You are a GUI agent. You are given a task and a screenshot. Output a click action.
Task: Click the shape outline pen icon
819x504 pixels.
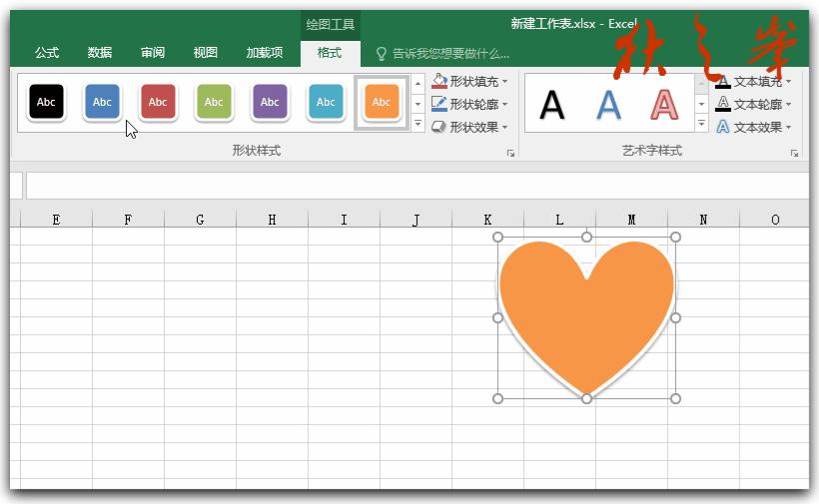pos(439,104)
